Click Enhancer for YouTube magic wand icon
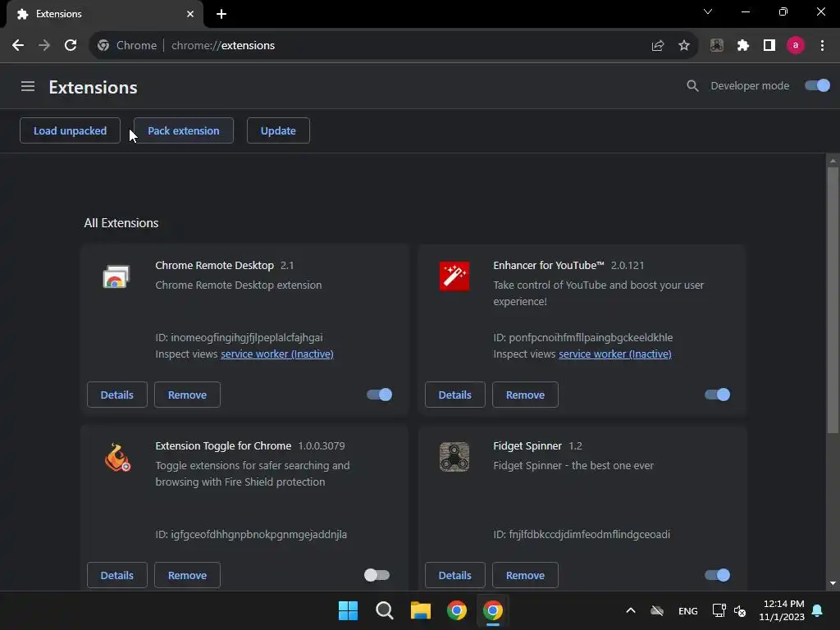The image size is (840, 630). (454, 276)
